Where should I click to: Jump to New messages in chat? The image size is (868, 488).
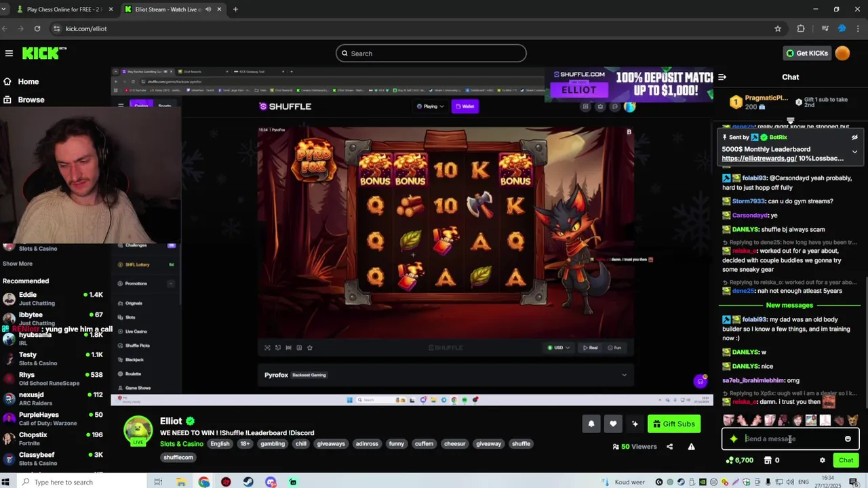[789, 305]
